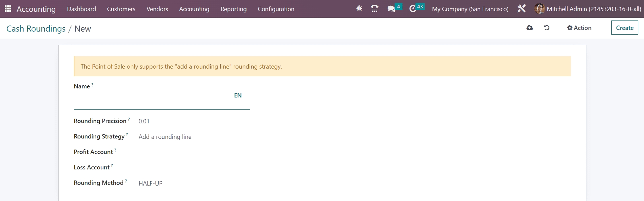Open the activities clock icon

(x=413, y=9)
